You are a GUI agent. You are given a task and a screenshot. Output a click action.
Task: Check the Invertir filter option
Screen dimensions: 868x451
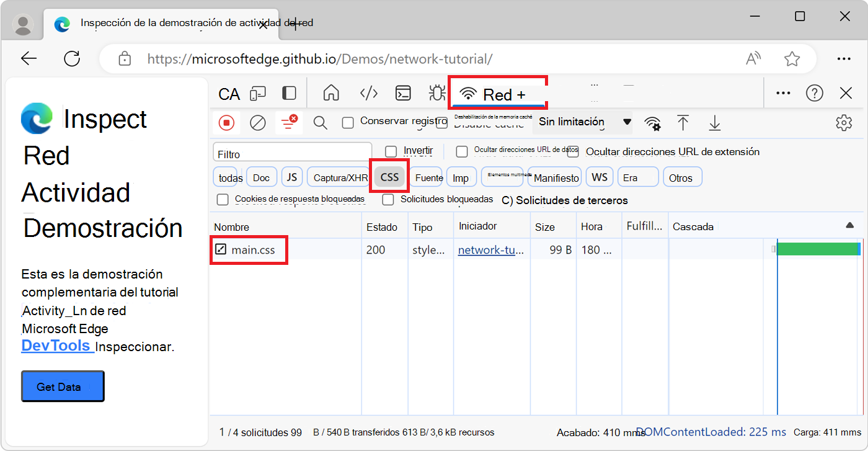[x=391, y=151]
